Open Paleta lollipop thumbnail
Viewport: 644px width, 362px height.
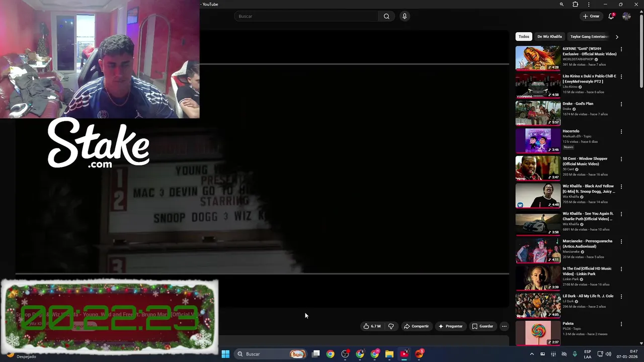click(x=538, y=333)
